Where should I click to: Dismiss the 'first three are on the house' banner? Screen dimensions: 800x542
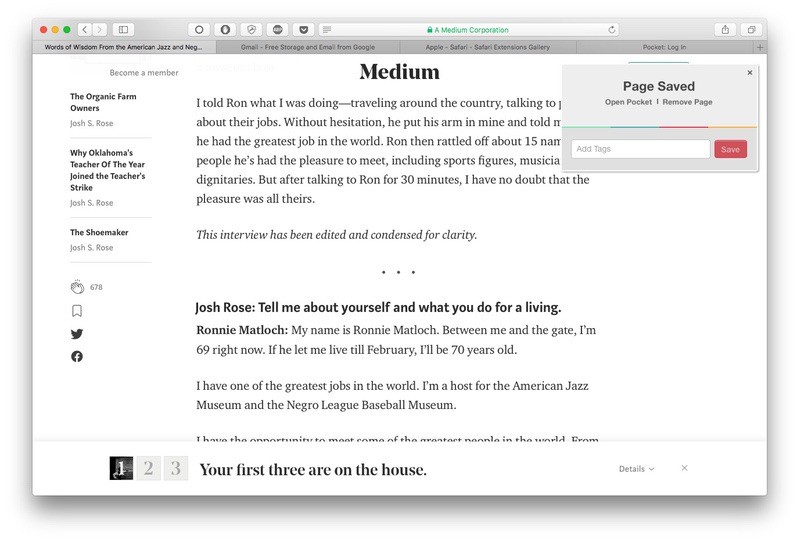tap(684, 468)
